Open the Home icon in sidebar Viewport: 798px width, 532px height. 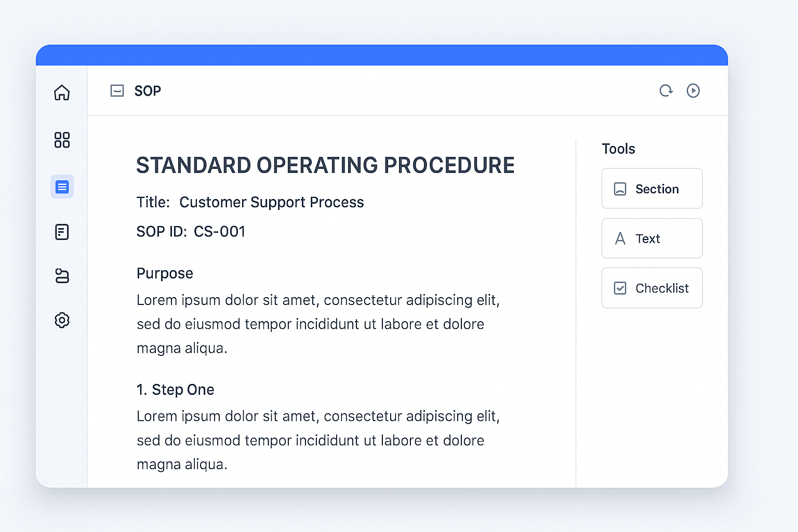(62, 92)
